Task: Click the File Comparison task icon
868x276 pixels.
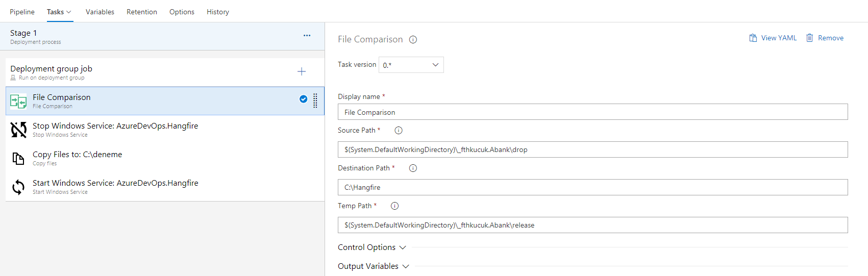Action: point(18,101)
